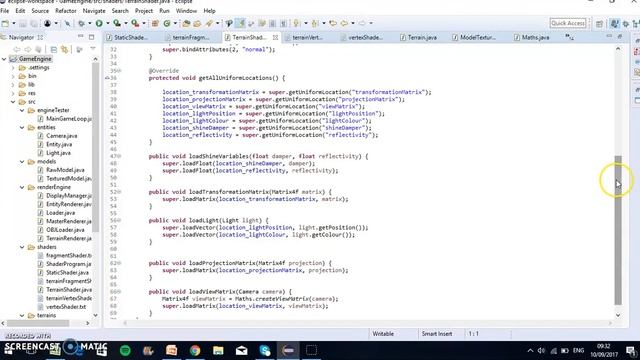Image resolution: width=640 pixels, height=360 pixels.
Task: Click the Run (green play) toolbar button
Action: [x=99, y=23]
